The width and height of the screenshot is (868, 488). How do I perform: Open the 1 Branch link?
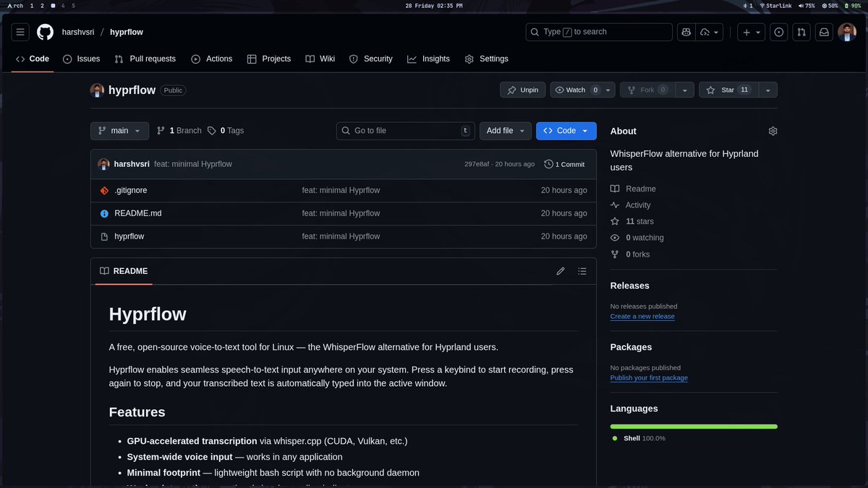click(179, 131)
